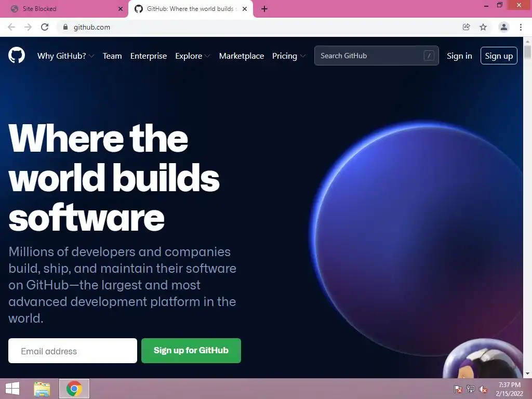Expand Explore dropdown menu
The width and height of the screenshot is (532, 399).
(x=193, y=56)
